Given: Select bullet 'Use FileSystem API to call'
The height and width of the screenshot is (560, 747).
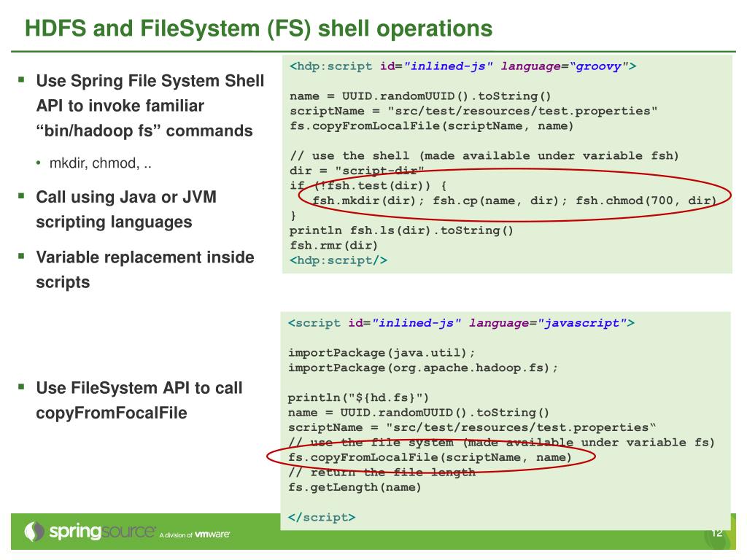Looking at the screenshot, I should [x=139, y=388].
